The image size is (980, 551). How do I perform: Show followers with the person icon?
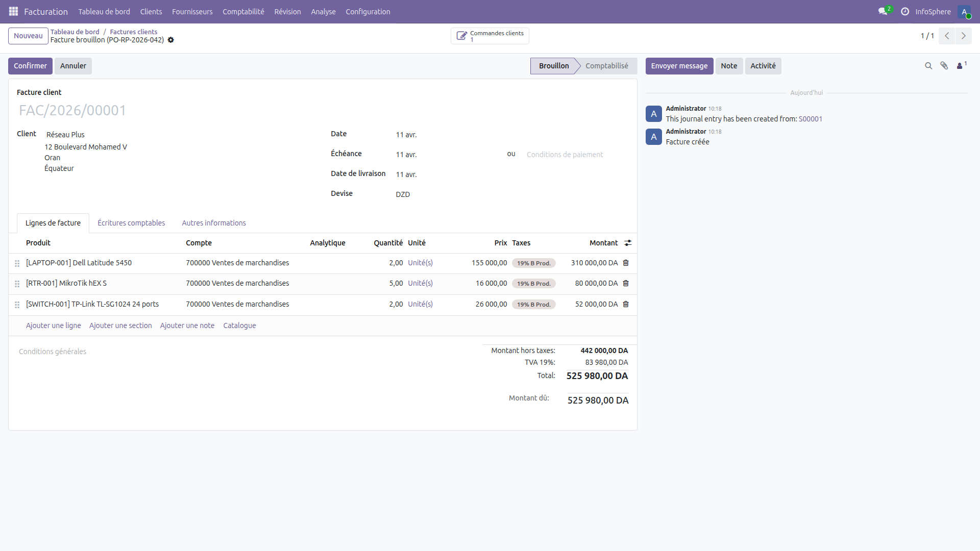coord(961,66)
